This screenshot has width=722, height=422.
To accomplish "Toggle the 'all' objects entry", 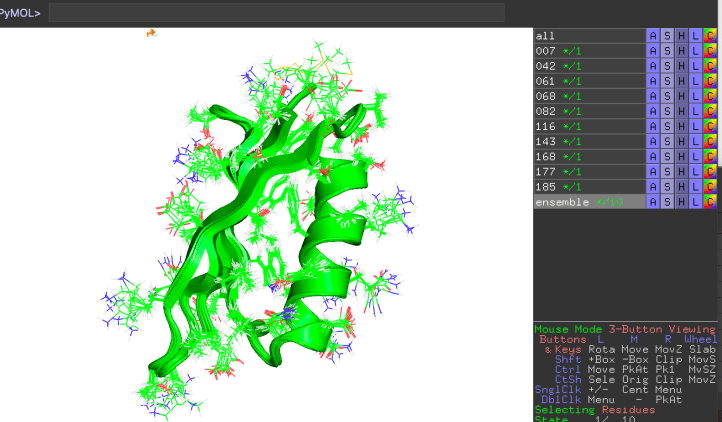I will click(589, 36).
